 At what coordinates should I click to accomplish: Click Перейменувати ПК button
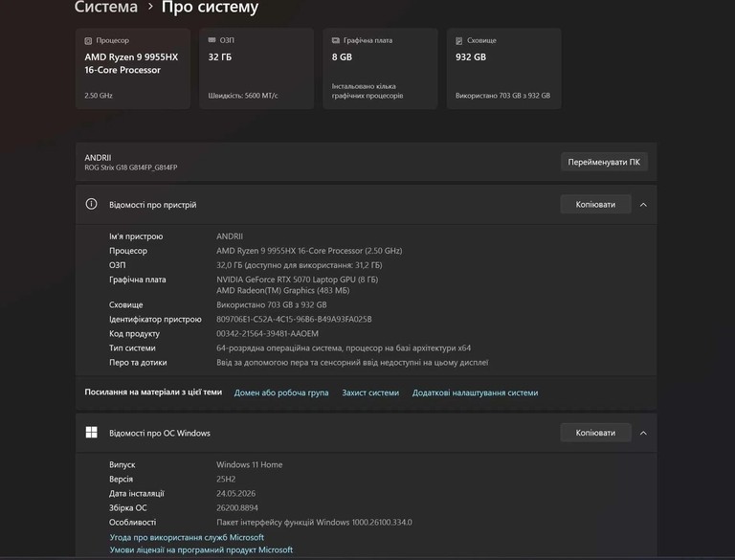pos(604,162)
